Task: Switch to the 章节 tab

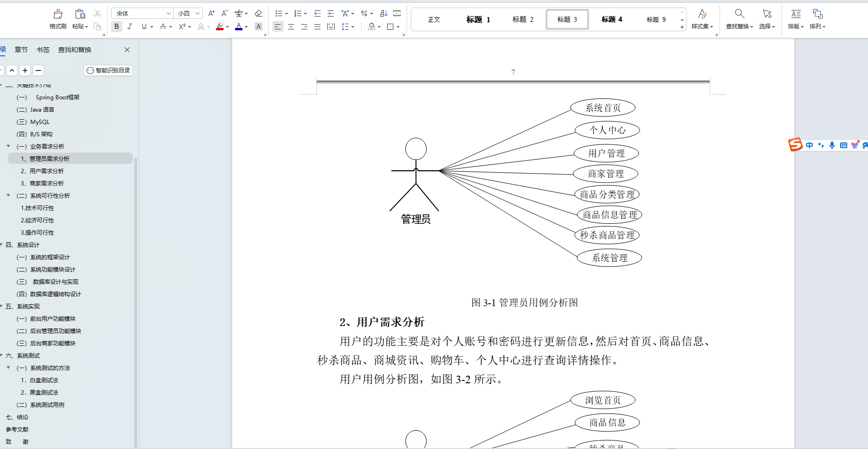Action: click(21, 50)
